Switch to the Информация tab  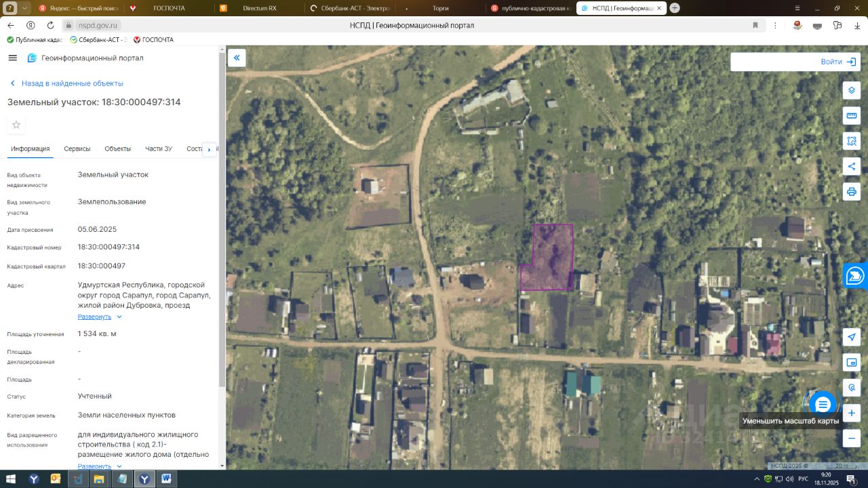click(x=31, y=149)
